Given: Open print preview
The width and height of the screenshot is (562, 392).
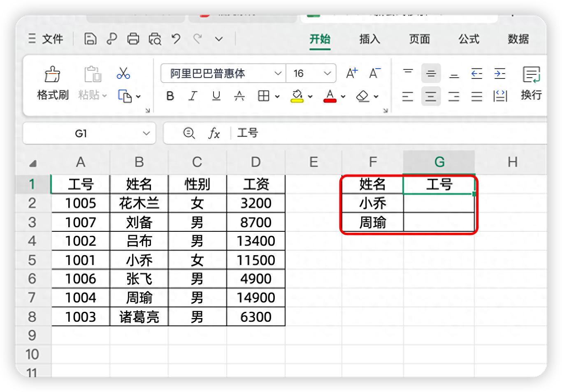Looking at the screenshot, I should coord(155,39).
